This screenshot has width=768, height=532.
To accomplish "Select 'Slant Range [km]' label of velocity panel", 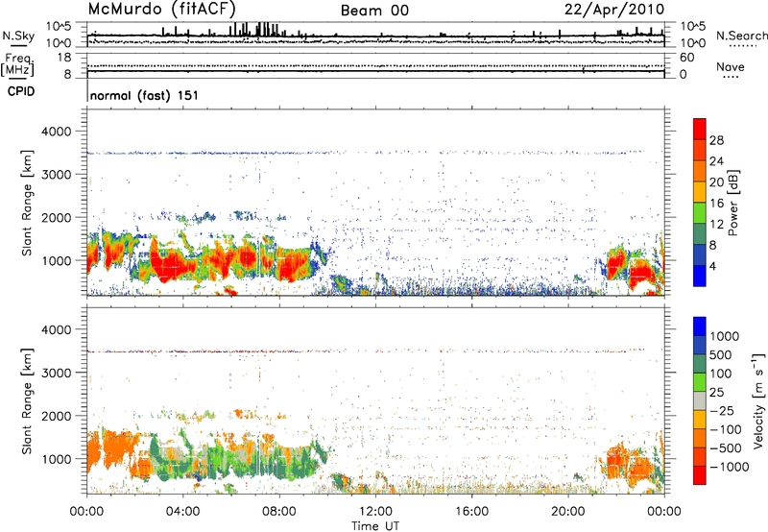I will (27, 400).
